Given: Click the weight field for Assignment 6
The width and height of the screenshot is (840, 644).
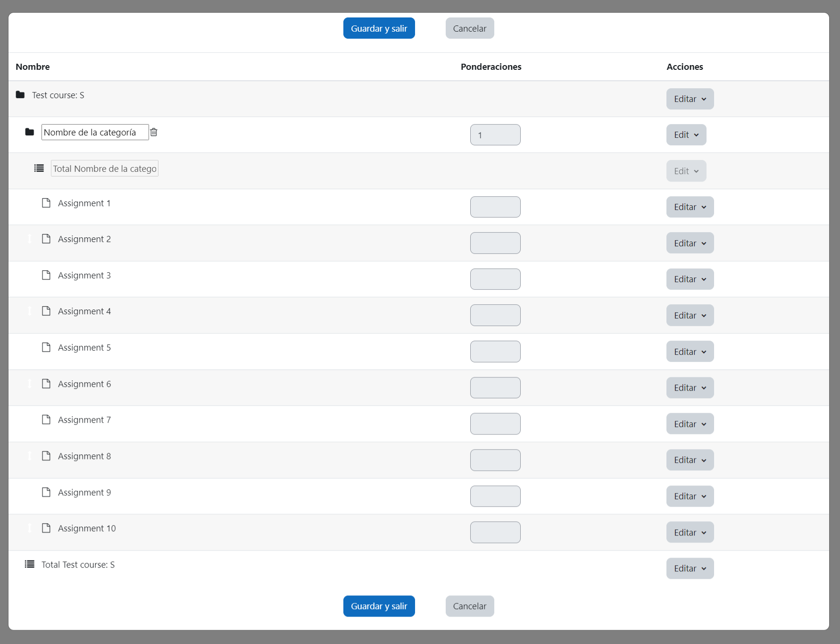Looking at the screenshot, I should (495, 388).
